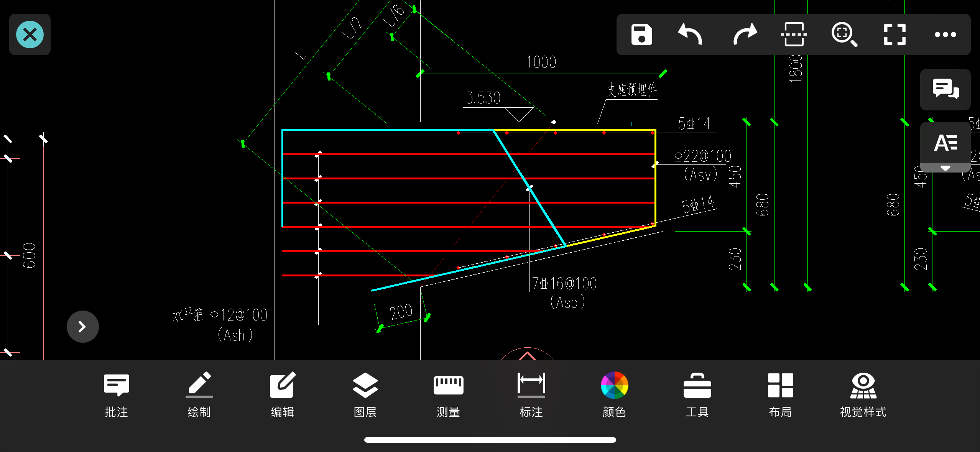This screenshot has width=980, height=452.
Task: Select the (Asv) label
Action: (x=701, y=175)
